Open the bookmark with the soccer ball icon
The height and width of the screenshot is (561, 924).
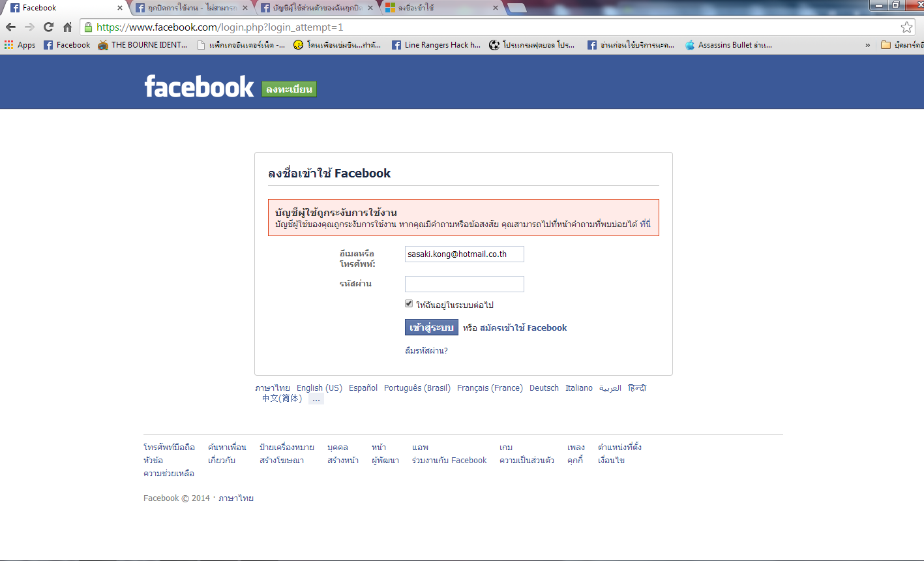point(532,45)
